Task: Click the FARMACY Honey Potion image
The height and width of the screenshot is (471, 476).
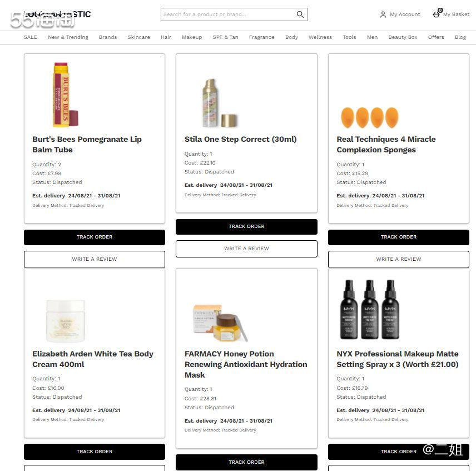Action: pos(220,323)
